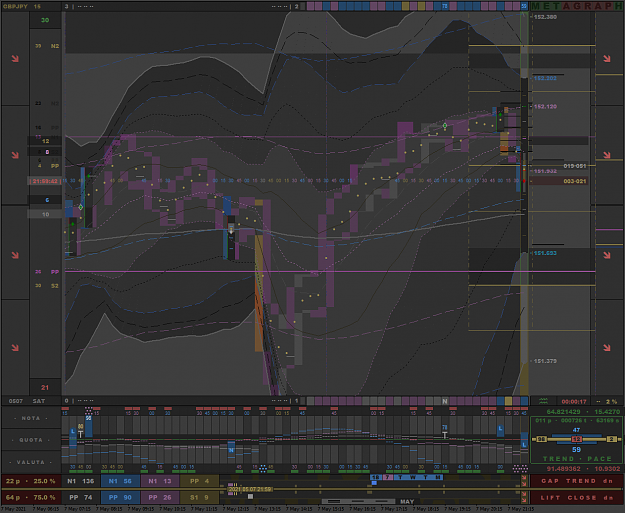Click the 151.693 price label
The width and height of the screenshot is (625, 513).
pyautogui.click(x=545, y=253)
